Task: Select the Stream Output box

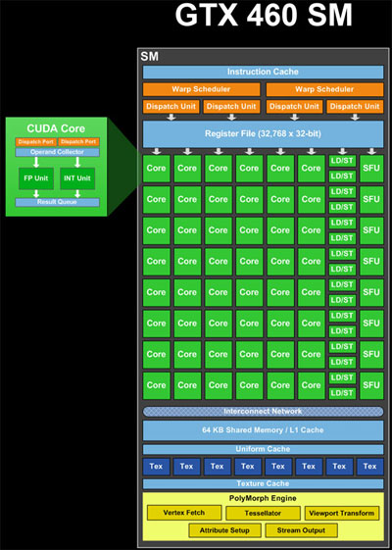Action: [301, 530]
